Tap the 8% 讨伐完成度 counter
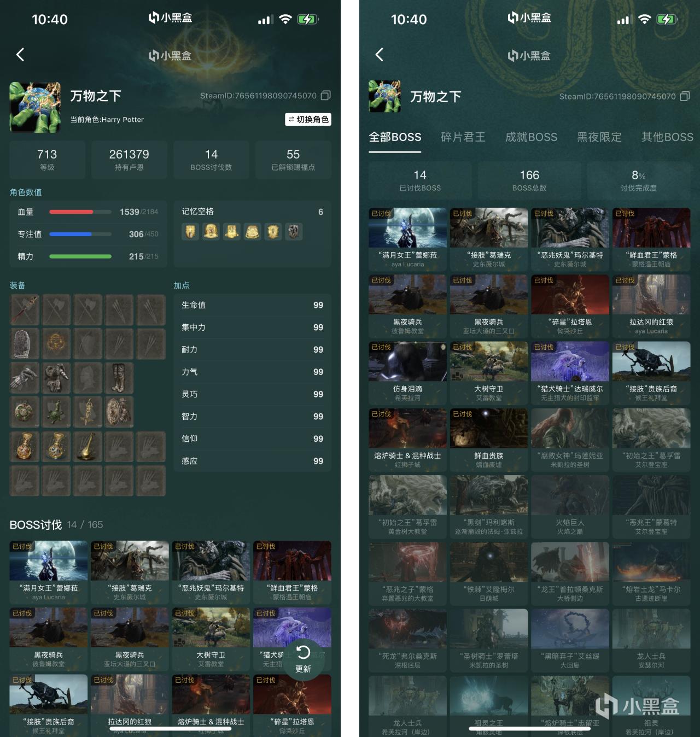The image size is (700, 737). click(x=639, y=180)
